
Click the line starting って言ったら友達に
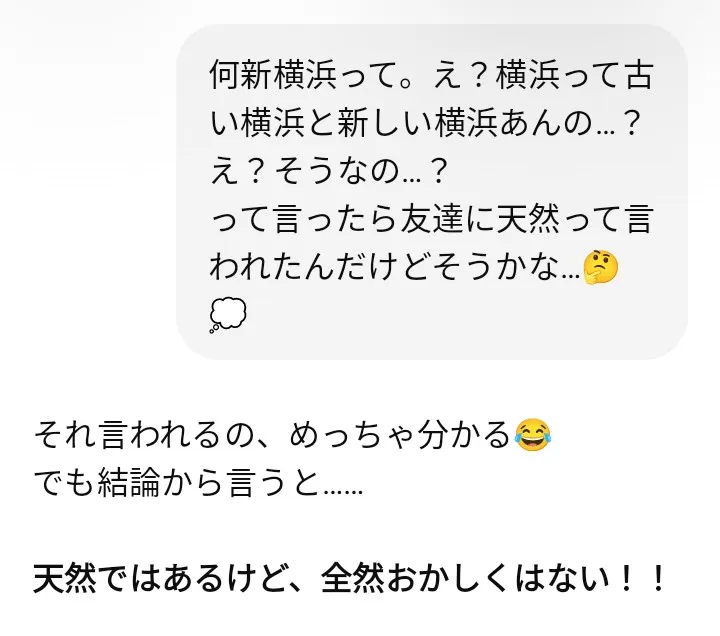(x=431, y=219)
